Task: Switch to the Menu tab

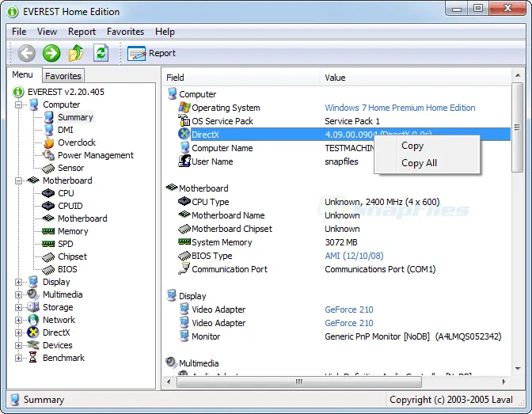Action: pyautogui.click(x=23, y=74)
